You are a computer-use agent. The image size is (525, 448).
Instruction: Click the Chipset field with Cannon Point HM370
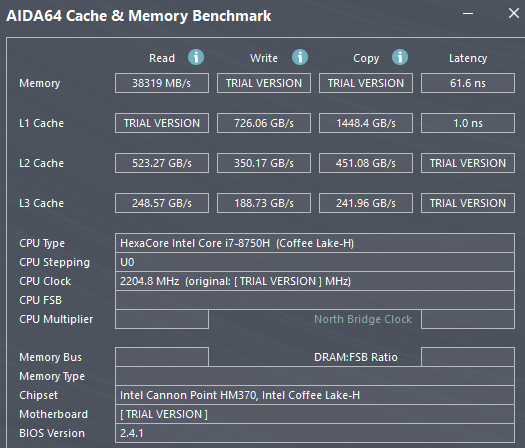(315, 395)
